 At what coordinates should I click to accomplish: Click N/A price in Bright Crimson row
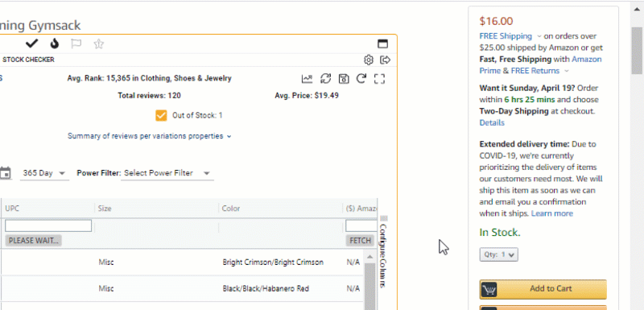pyautogui.click(x=353, y=262)
